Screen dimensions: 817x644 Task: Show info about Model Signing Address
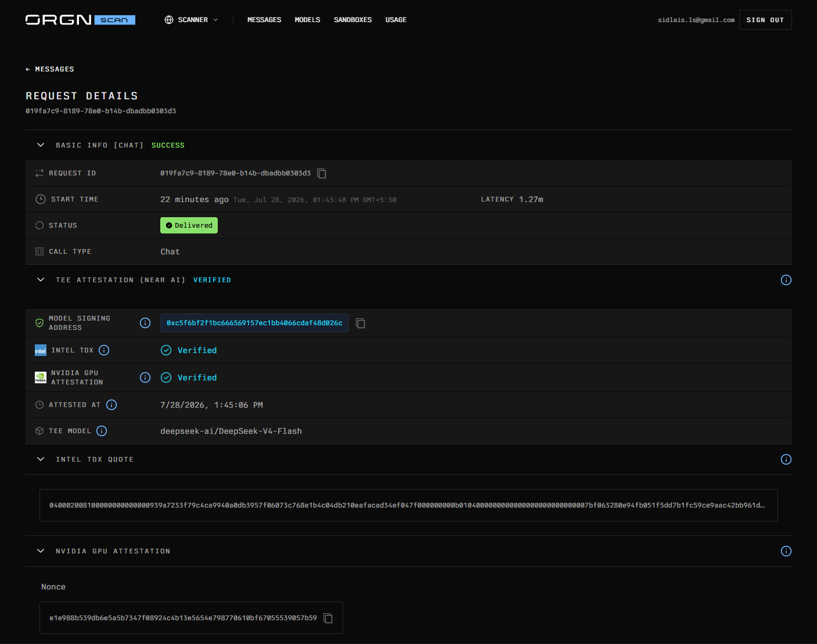[x=145, y=323]
